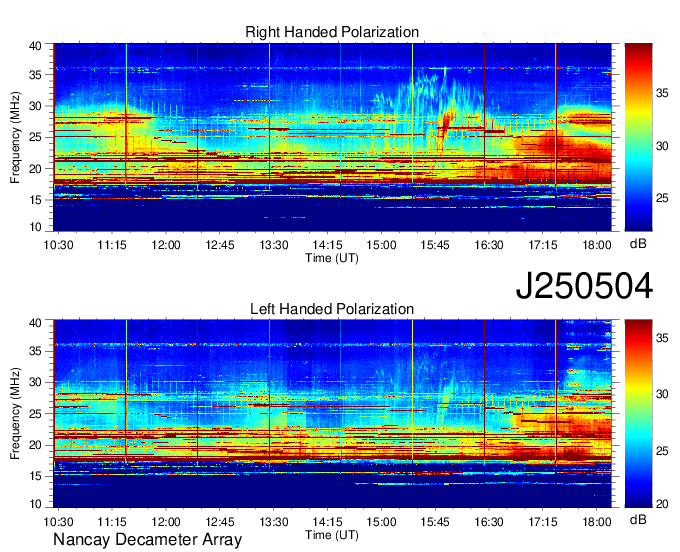680x552 pixels.
Task: Click "15:00" time tick under Left Handed plot
Action: coord(381,522)
